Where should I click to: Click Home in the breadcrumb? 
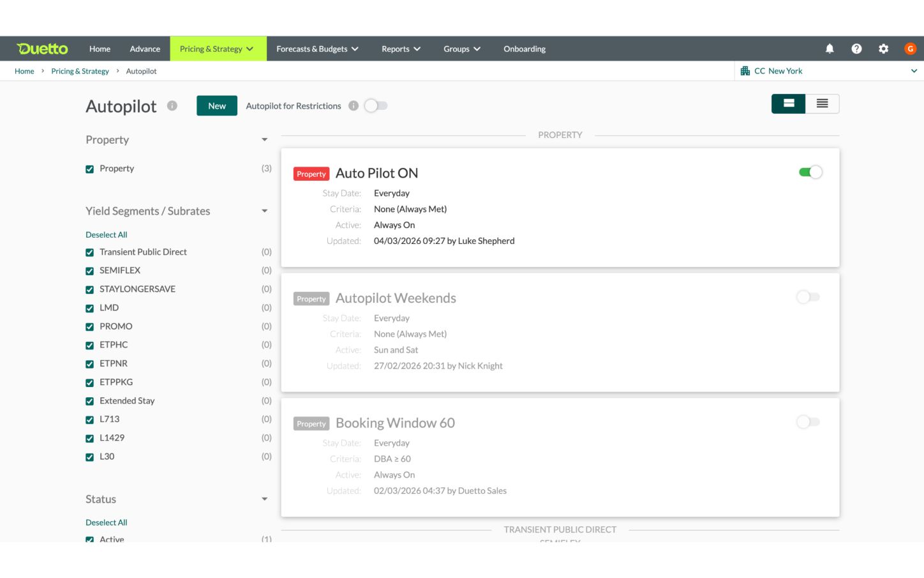(24, 71)
